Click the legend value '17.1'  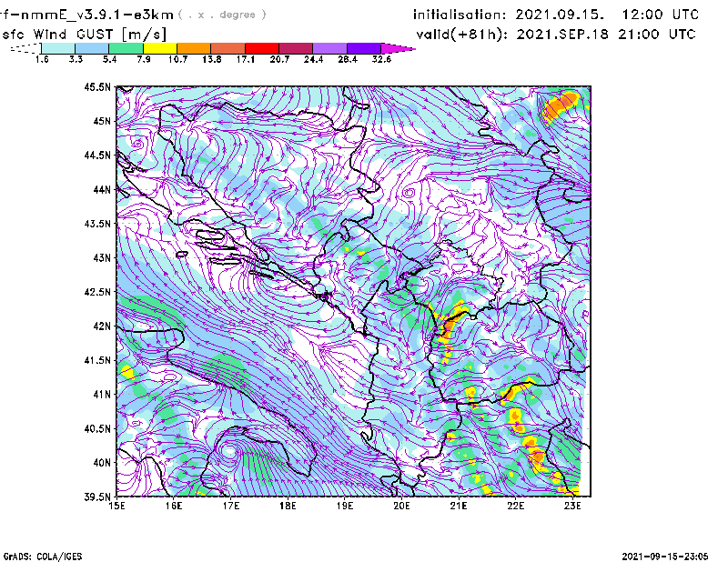[245, 59]
